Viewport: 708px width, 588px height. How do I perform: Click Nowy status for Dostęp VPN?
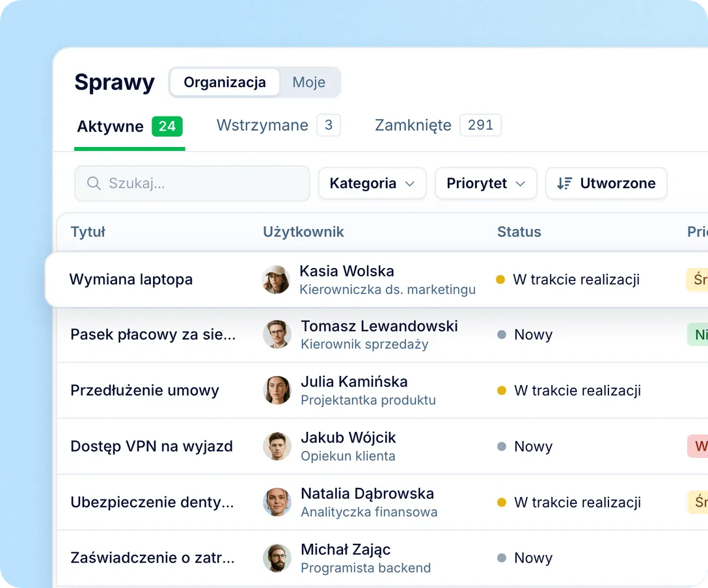[x=524, y=446]
